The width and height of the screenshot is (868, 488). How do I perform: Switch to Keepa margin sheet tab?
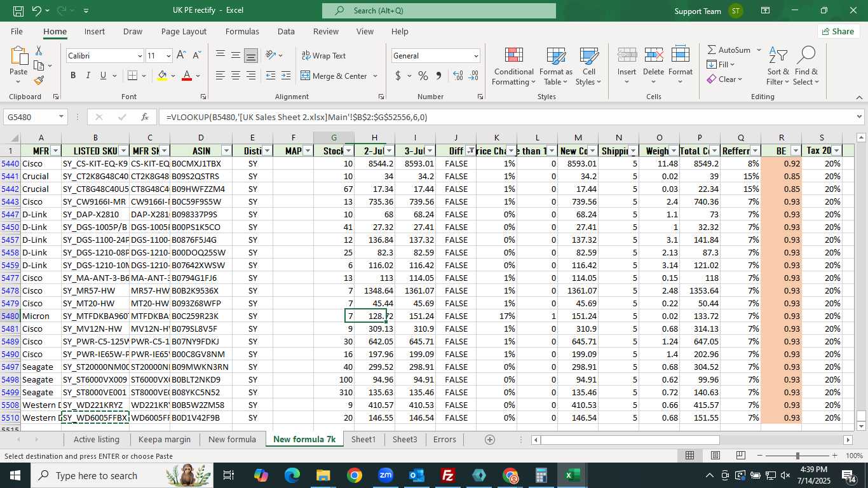coord(165,440)
